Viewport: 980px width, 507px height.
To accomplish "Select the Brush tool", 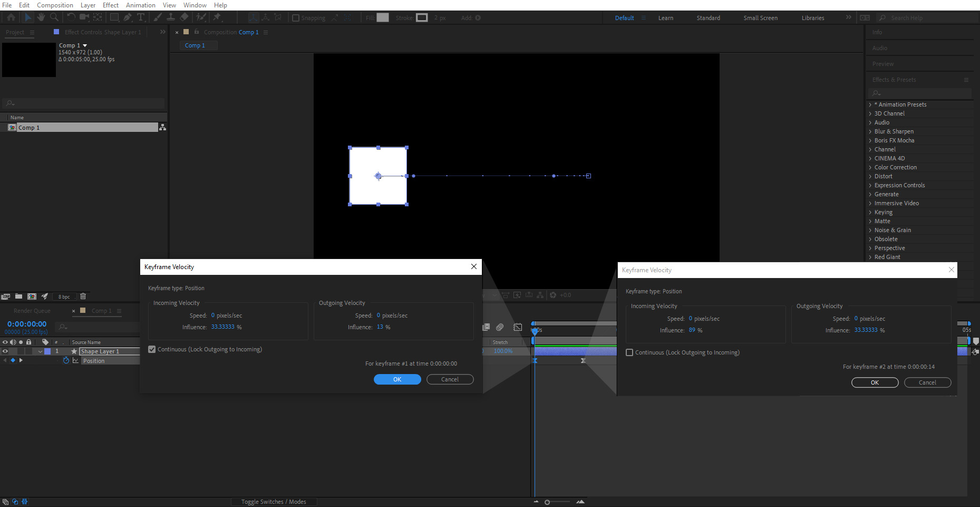I will click(x=157, y=17).
